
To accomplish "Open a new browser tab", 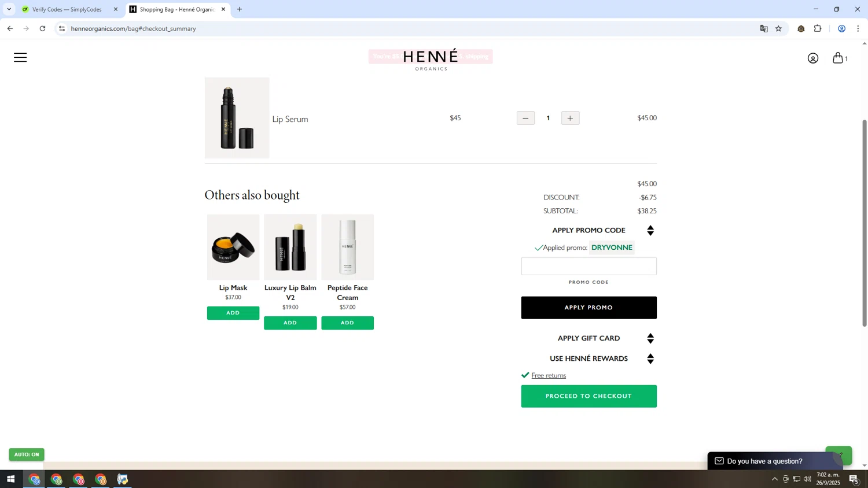I will click(240, 9).
